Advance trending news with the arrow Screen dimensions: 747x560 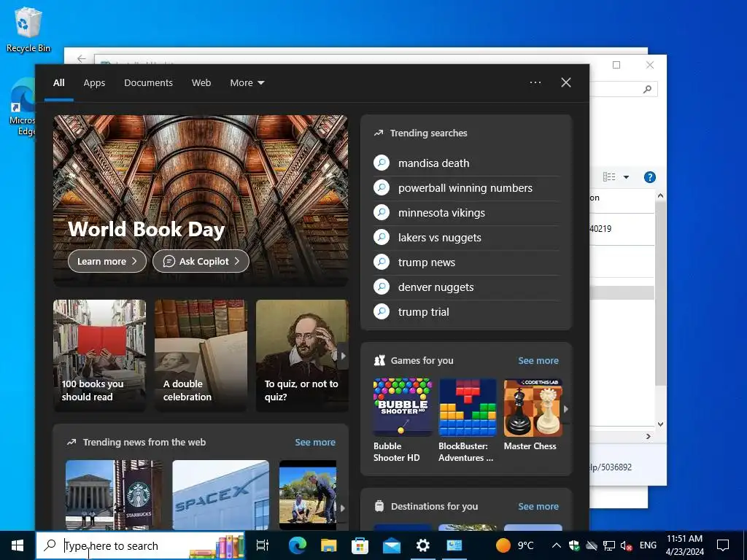(x=342, y=508)
